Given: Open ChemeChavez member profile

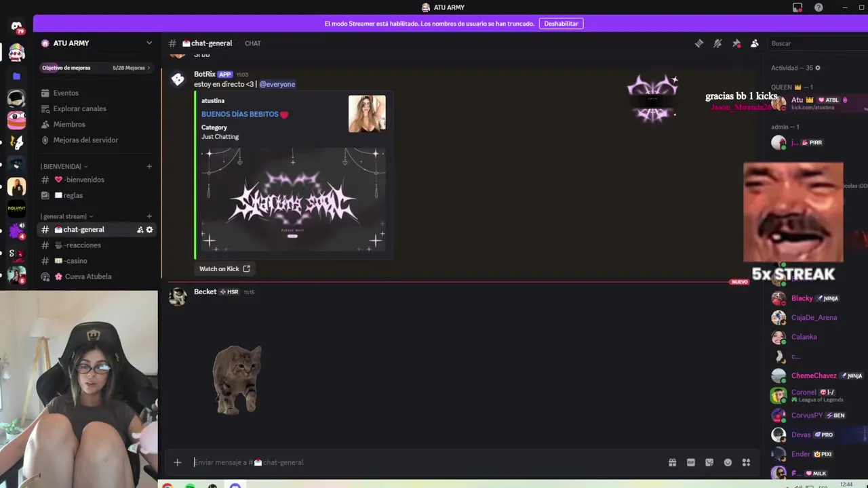Looking at the screenshot, I should 818,375.
